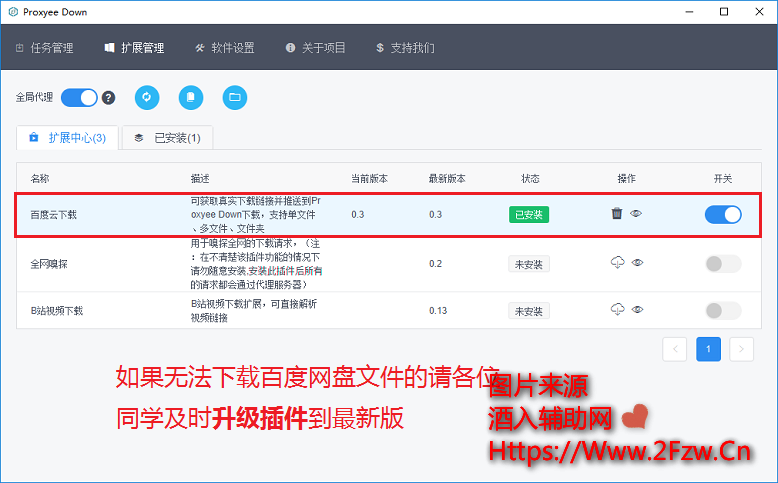Uninstall 百度云下载 using the trash icon
The width and height of the screenshot is (778, 483).
click(x=617, y=213)
